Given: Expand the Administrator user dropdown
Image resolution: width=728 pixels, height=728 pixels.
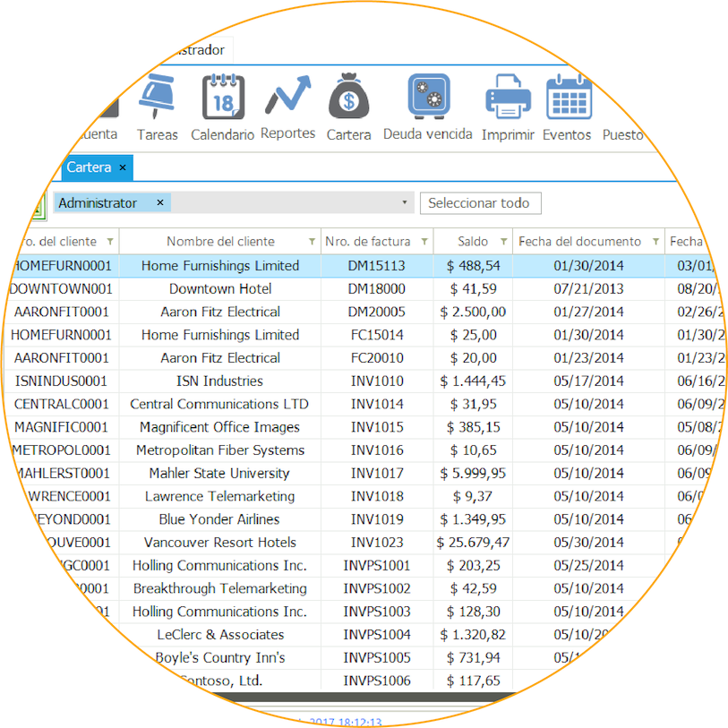Looking at the screenshot, I should [x=405, y=202].
